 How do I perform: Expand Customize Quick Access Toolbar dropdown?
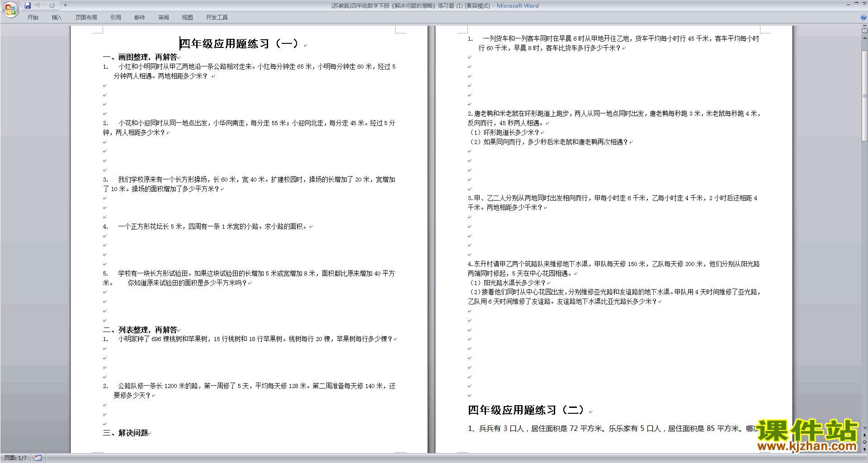tap(65, 5)
